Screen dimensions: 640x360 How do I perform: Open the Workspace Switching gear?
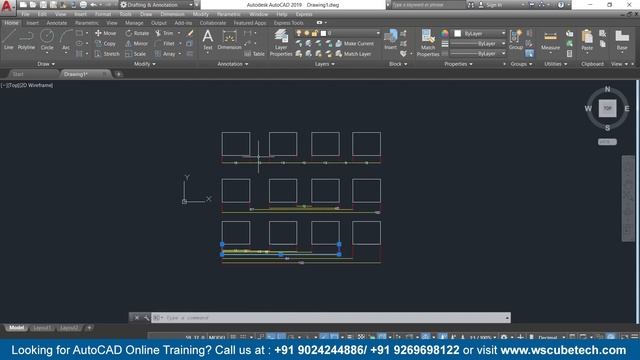pos(504,337)
